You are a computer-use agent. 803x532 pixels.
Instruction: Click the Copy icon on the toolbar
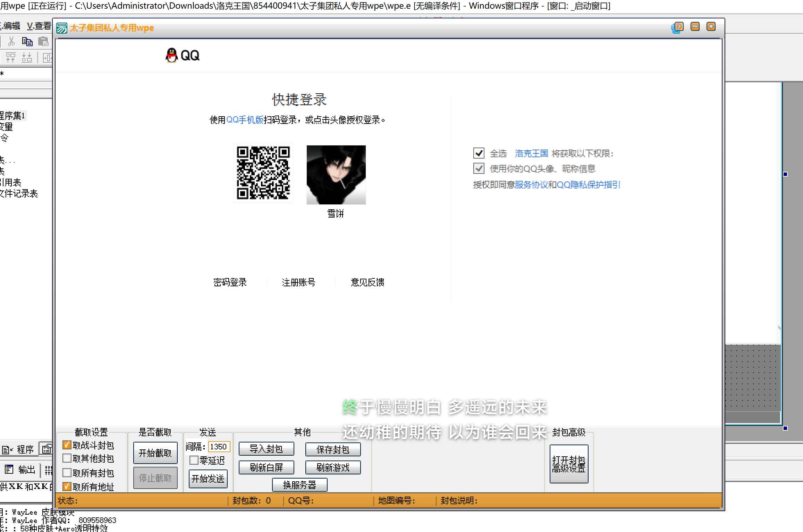tap(27, 42)
